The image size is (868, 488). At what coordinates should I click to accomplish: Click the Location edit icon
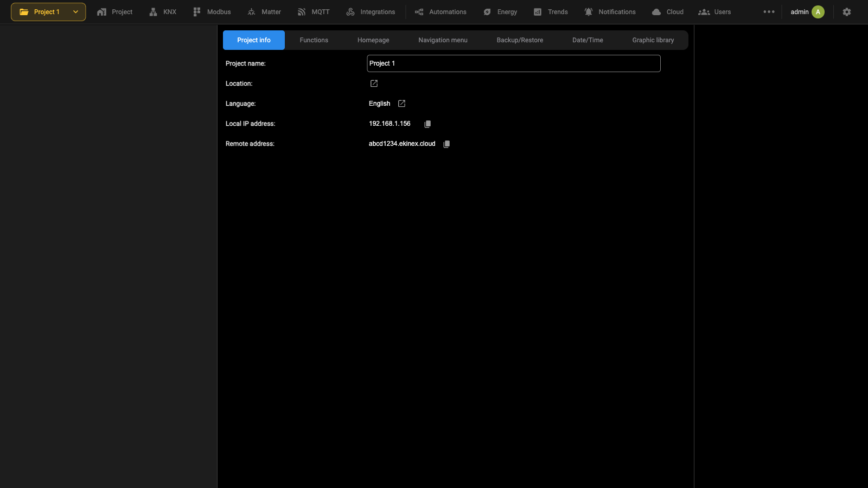[x=374, y=84]
